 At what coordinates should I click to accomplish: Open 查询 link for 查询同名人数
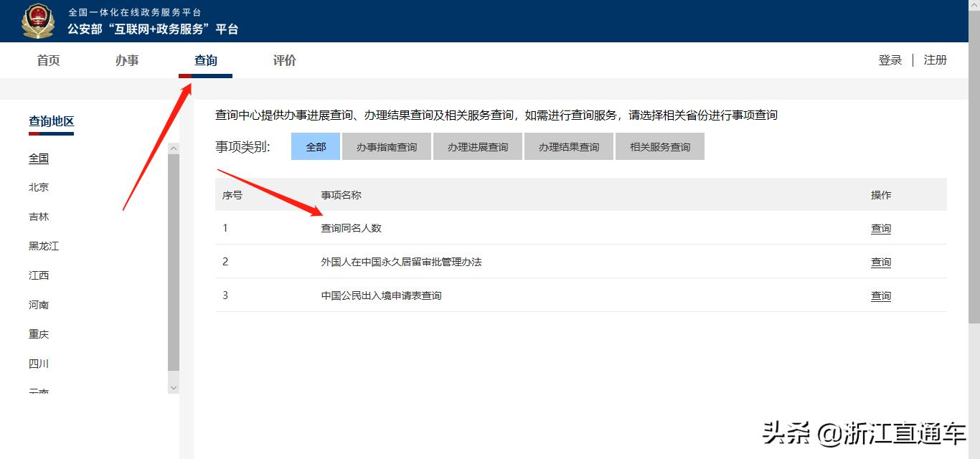[x=880, y=228]
